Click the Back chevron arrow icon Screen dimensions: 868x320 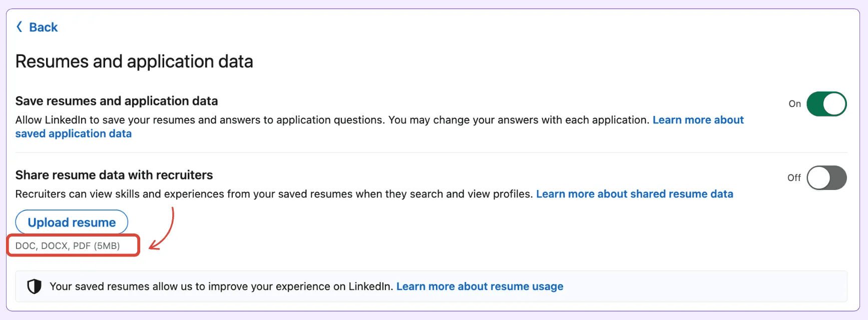coord(20,27)
